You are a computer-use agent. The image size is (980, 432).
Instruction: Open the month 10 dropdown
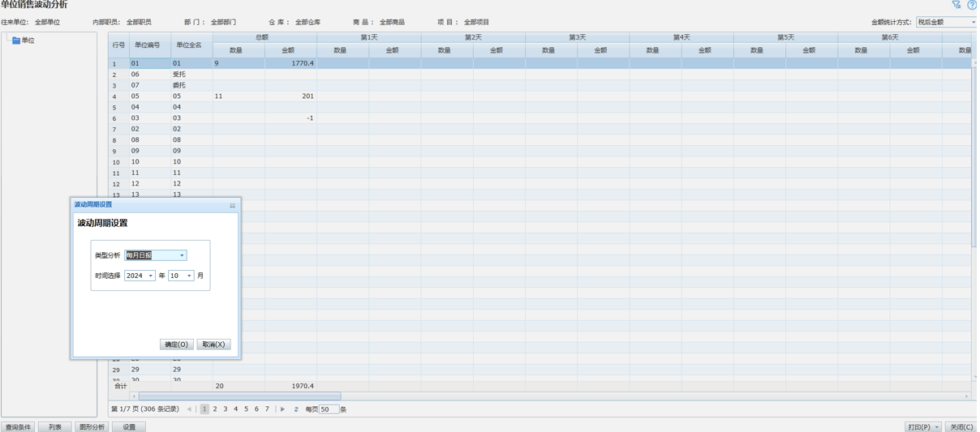(189, 276)
